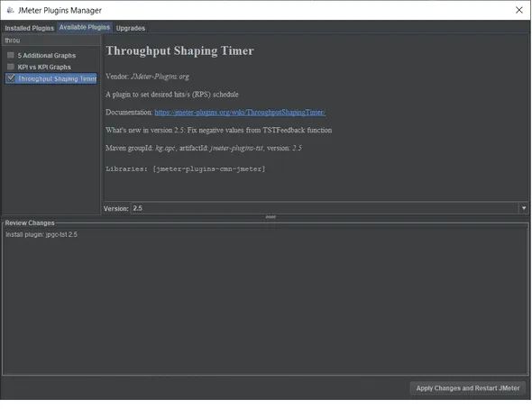Click the Maven groupId kg.apc line
The image size is (532, 409).
click(204, 148)
